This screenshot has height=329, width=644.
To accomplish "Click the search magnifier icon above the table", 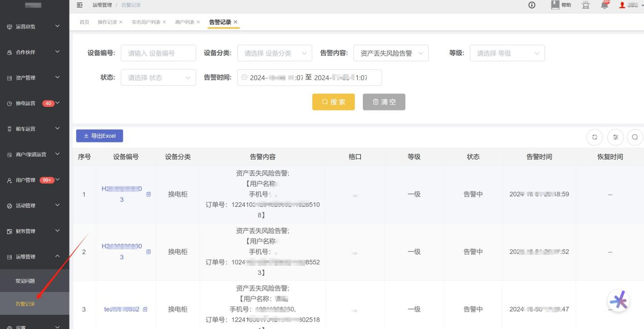I will coord(634,137).
